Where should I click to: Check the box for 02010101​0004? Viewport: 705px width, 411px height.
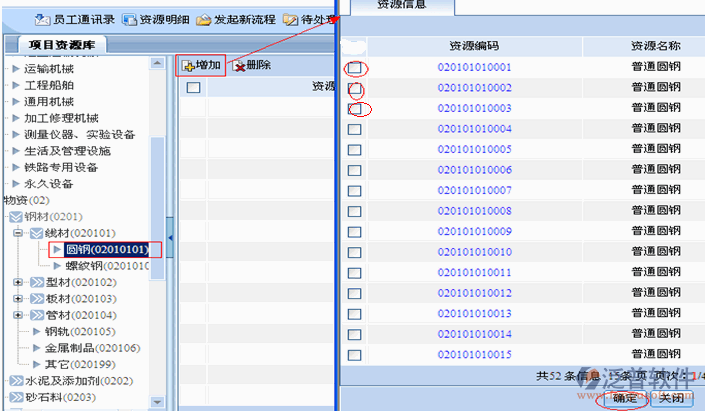[354, 129]
